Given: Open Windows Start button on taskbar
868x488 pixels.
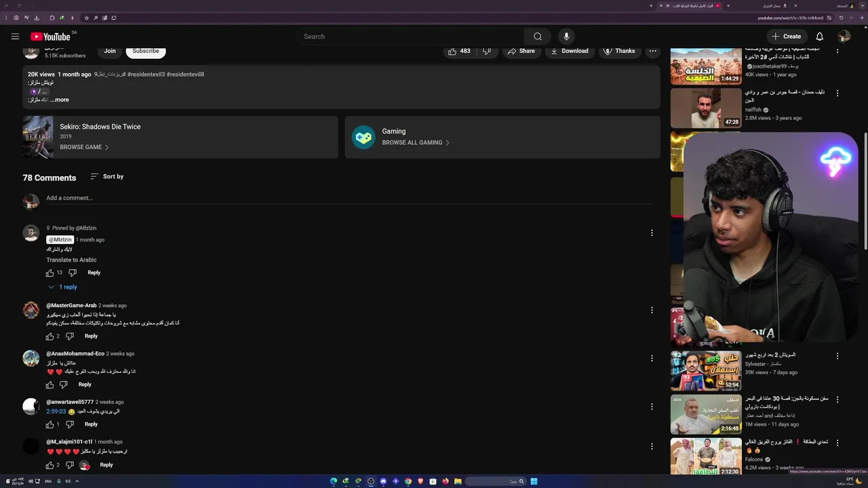Looking at the screenshot, I should [x=534, y=481].
